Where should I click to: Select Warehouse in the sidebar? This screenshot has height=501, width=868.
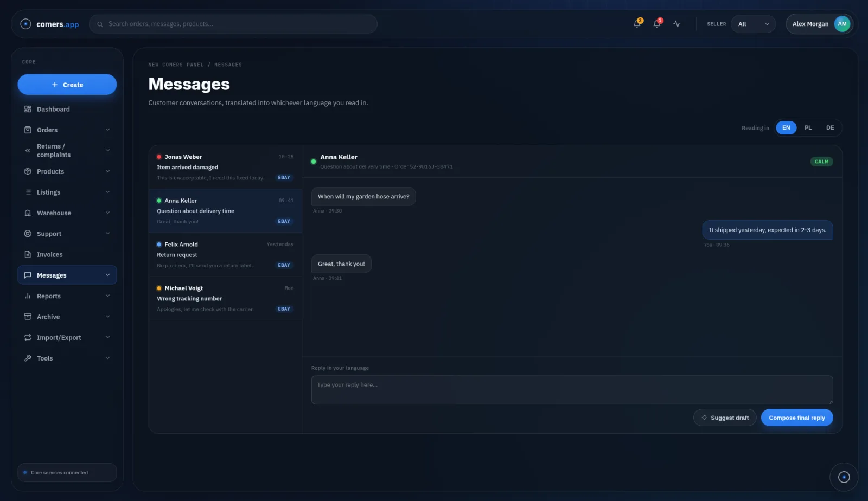[67, 213]
